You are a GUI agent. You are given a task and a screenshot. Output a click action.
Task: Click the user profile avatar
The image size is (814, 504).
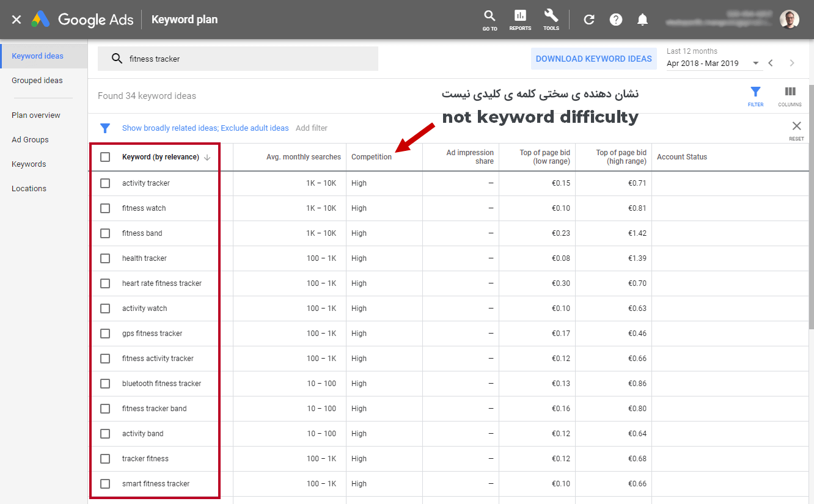coord(789,20)
